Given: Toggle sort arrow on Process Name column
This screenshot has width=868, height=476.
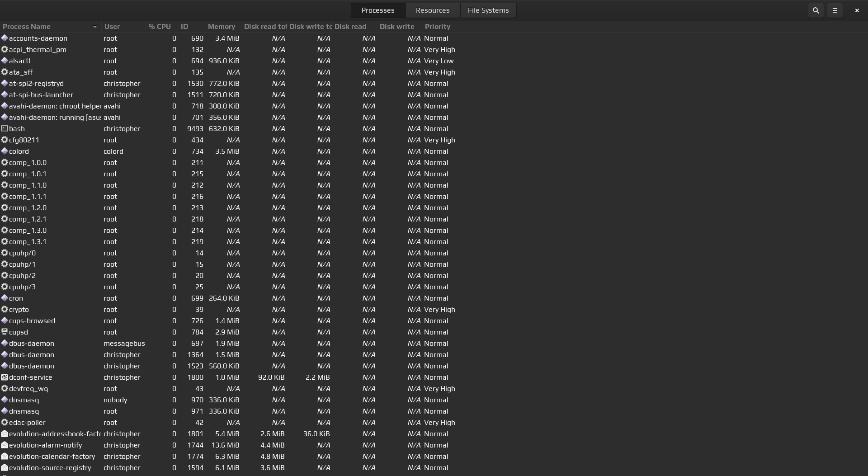Looking at the screenshot, I should click(x=94, y=27).
